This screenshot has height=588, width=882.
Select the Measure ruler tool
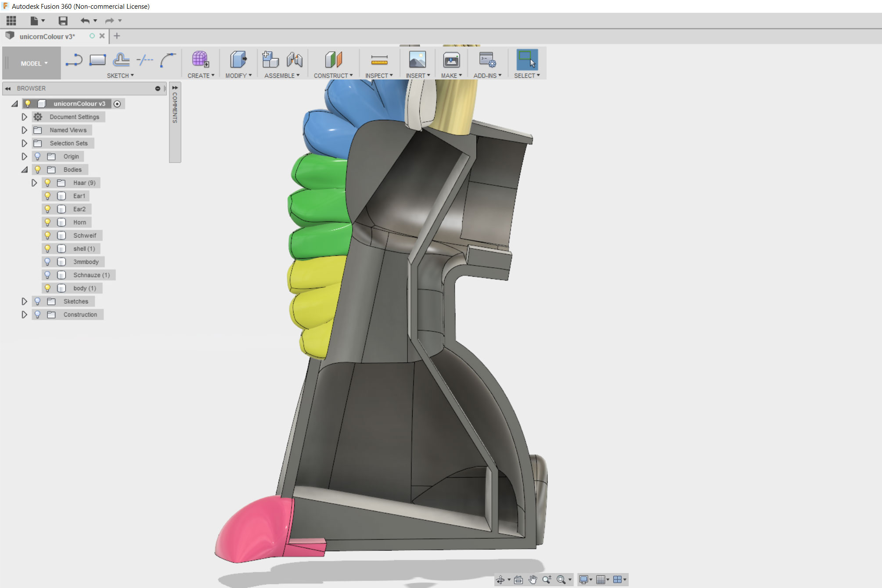click(x=379, y=60)
